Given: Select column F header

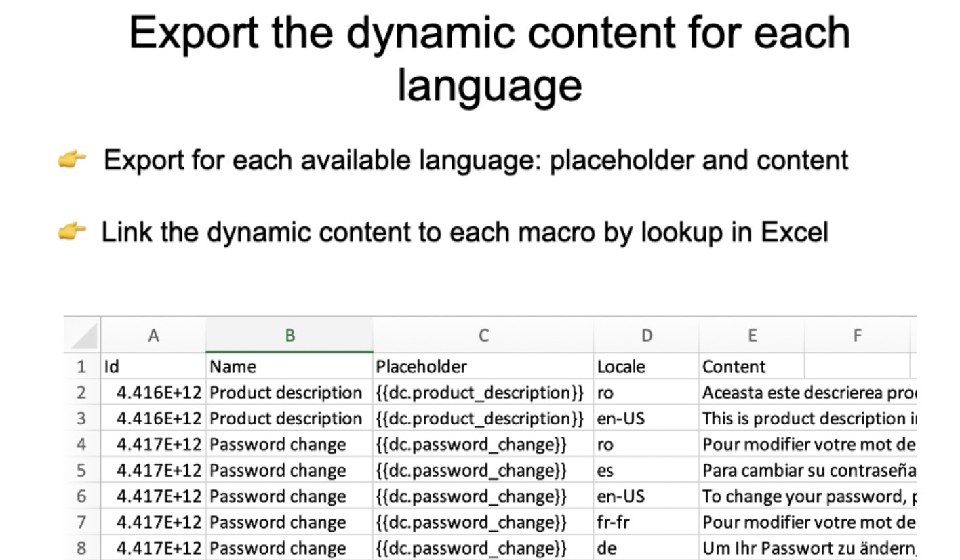Looking at the screenshot, I should (x=857, y=336).
